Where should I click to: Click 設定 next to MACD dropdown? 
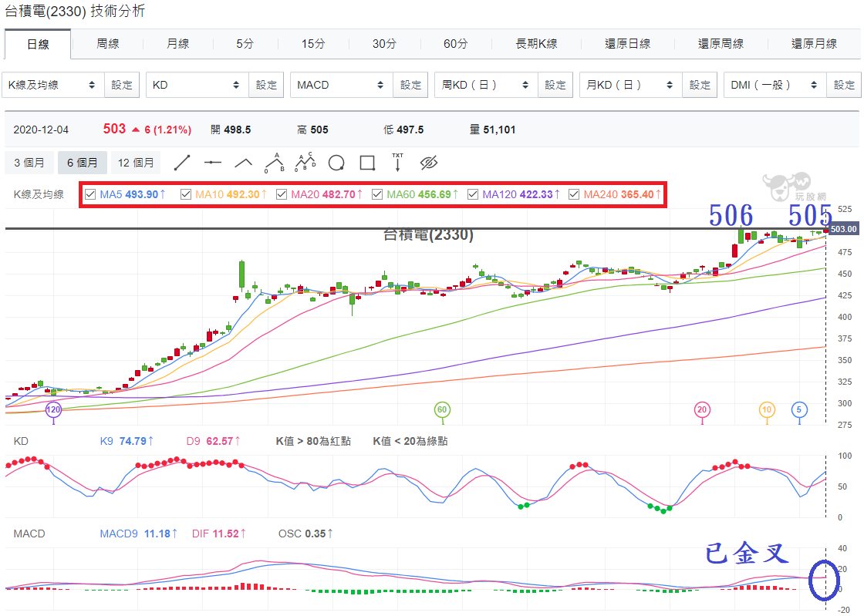410,85
